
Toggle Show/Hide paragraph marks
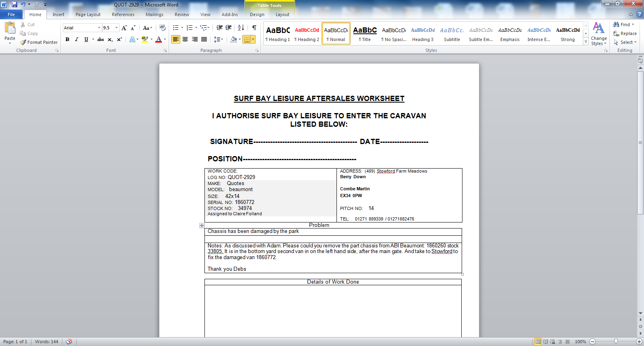254,28
